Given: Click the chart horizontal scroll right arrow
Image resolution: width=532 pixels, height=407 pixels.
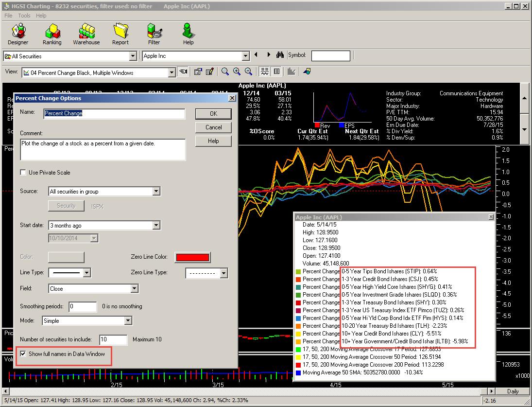Looking at the screenshot, I should pyautogui.click(x=491, y=391).
